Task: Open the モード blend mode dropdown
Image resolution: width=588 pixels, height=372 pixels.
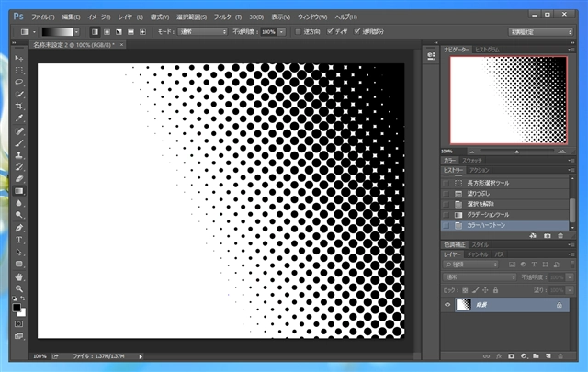Action: (203, 32)
